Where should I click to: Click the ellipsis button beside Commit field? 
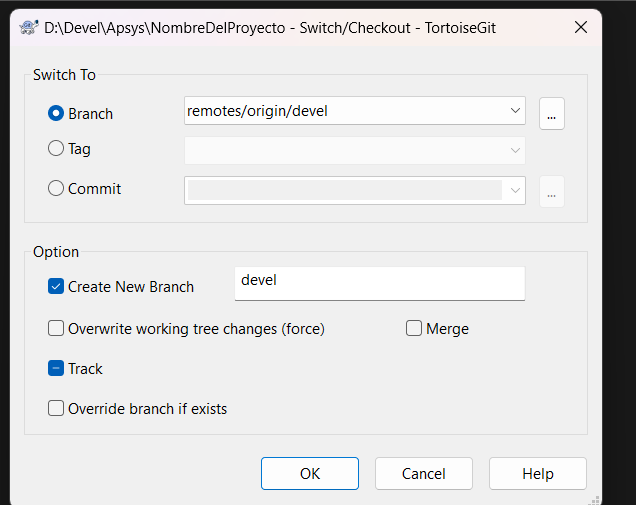(552, 191)
